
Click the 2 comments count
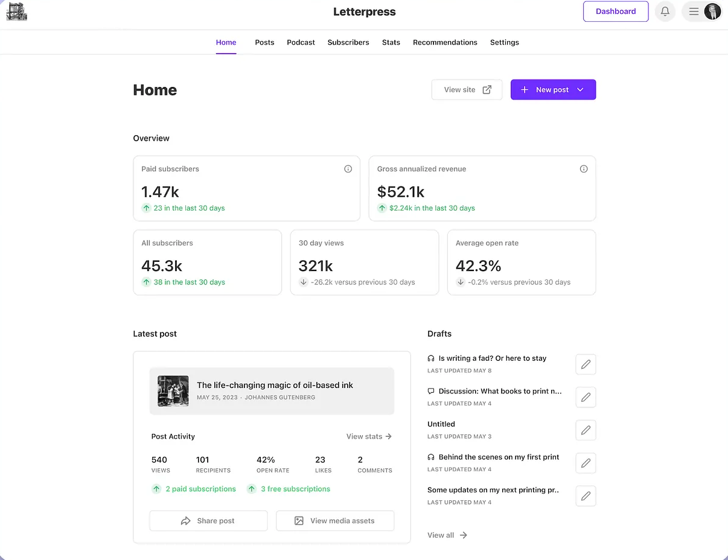[x=360, y=460]
